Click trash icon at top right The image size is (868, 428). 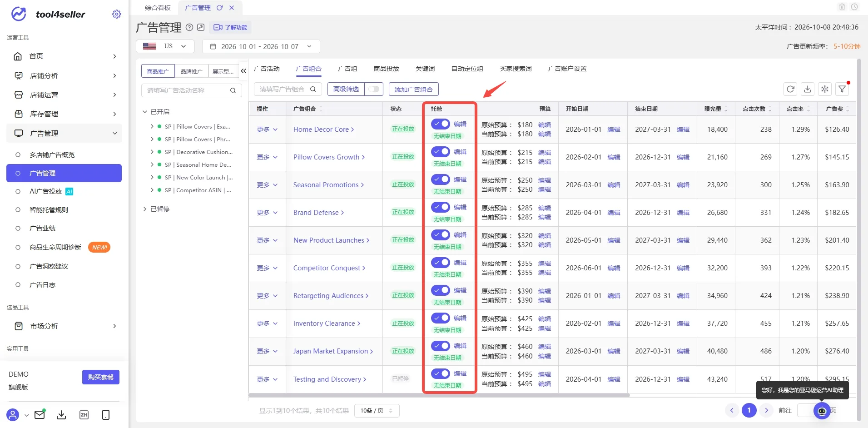tap(842, 7)
